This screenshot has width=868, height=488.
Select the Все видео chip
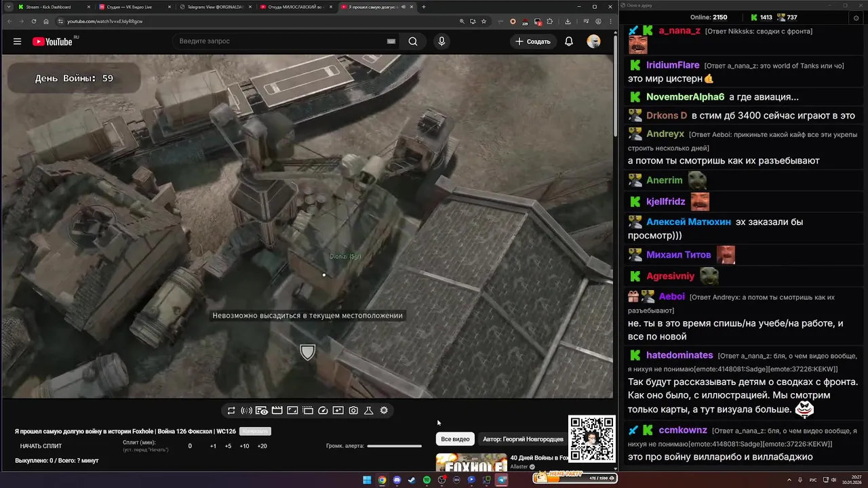pos(455,439)
